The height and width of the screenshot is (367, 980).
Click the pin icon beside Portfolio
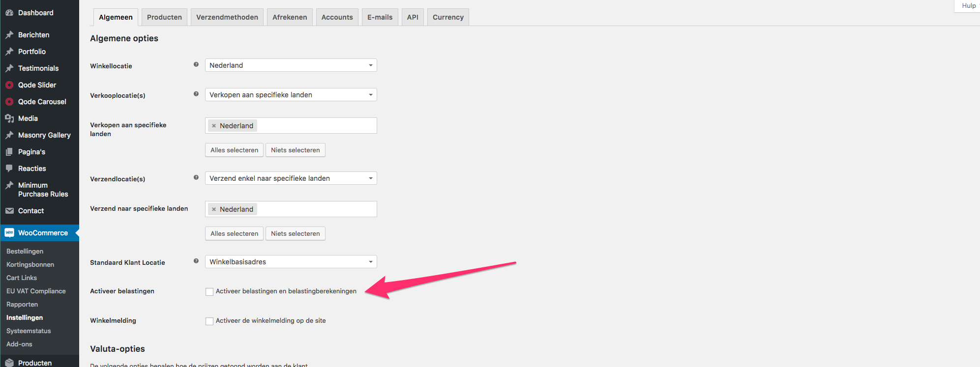(x=9, y=52)
